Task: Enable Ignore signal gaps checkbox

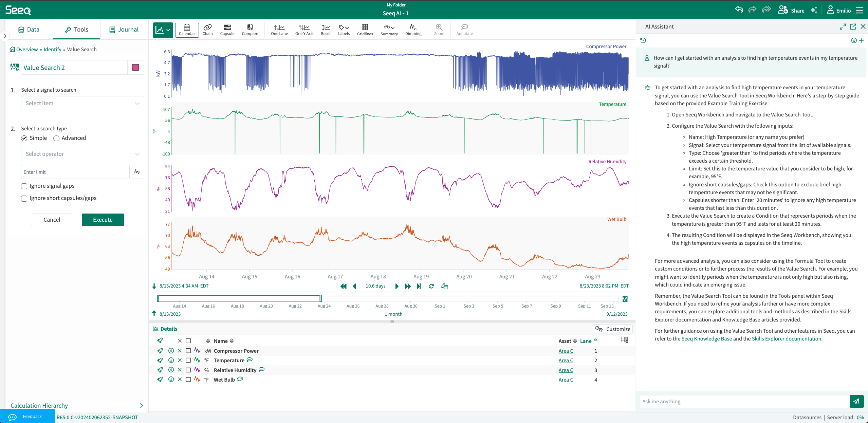Action: click(24, 186)
